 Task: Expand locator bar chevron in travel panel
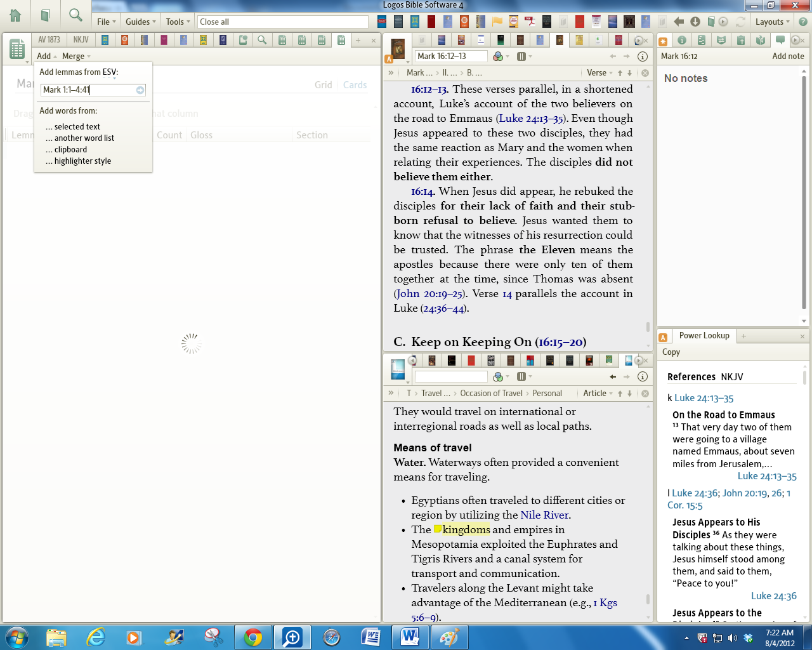tap(391, 394)
